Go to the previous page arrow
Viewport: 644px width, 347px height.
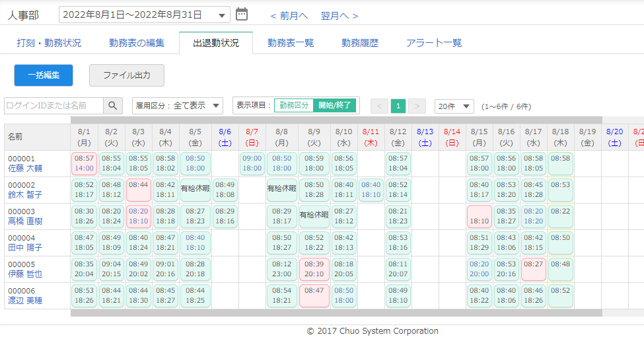pos(379,106)
